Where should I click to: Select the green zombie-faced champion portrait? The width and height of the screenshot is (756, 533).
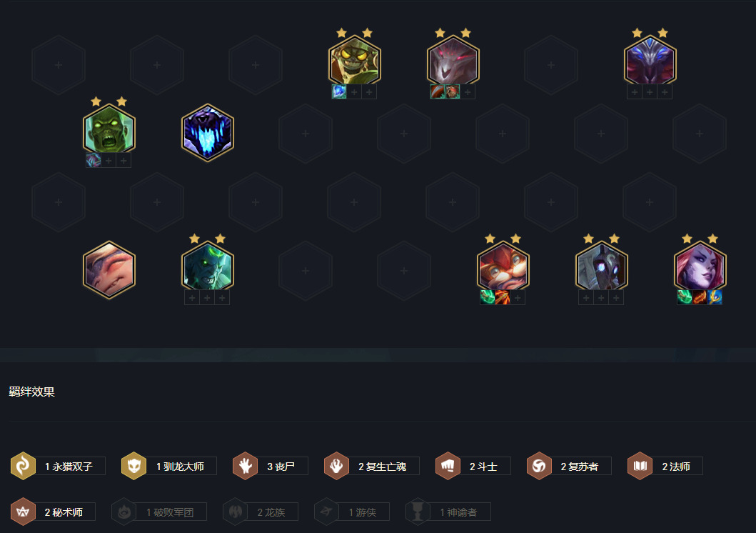pyautogui.click(x=109, y=130)
